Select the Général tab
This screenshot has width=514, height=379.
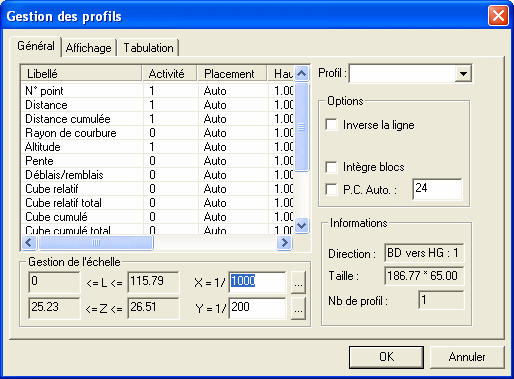pyautogui.click(x=36, y=46)
